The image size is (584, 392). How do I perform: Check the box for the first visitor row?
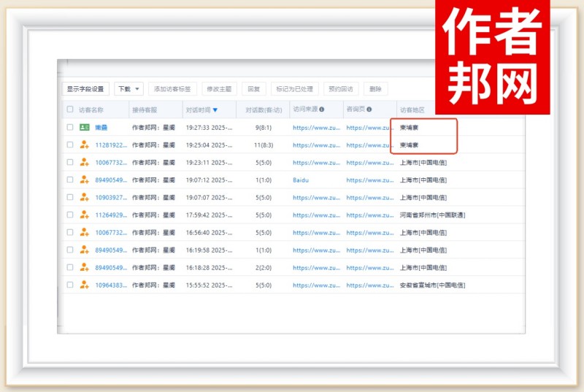click(x=70, y=127)
